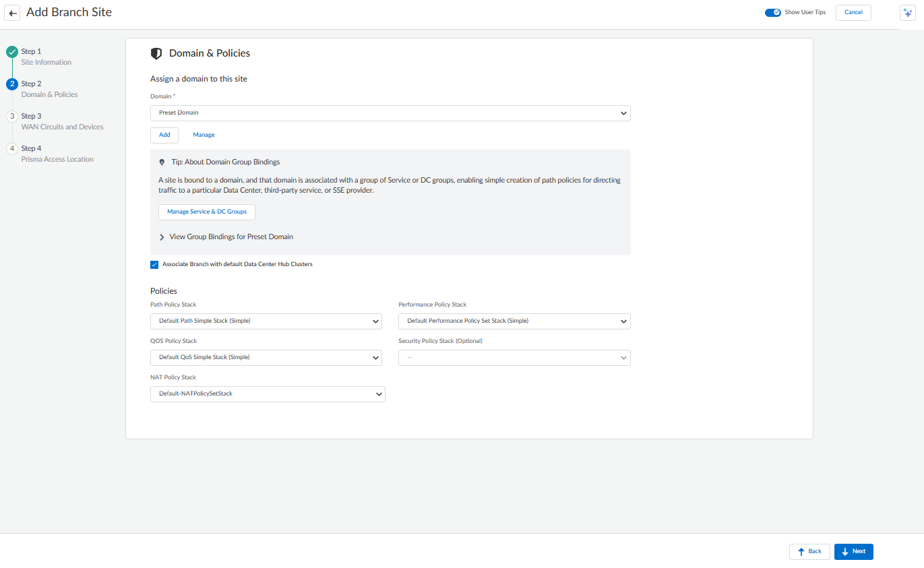The height and width of the screenshot is (568, 924).
Task: Open the AI assistant sparkle icon
Action: pos(907,13)
